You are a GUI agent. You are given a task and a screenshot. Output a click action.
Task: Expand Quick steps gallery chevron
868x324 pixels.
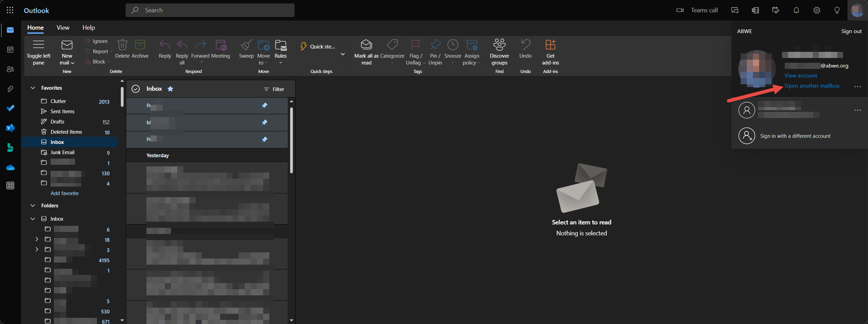pos(343,54)
